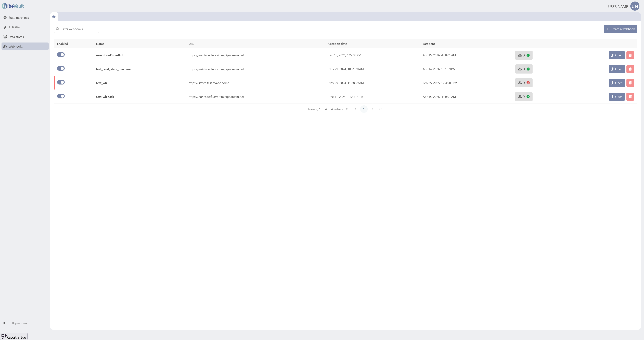Image resolution: width=644 pixels, height=340 pixels.
Task: Click Showing 1 to 4 of 4 entries
Action: tap(325, 109)
